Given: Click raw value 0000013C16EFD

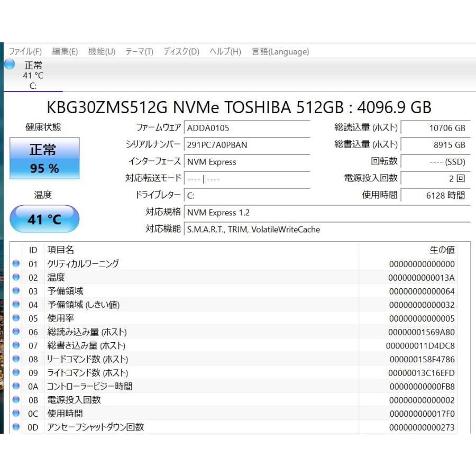Looking at the screenshot, I should (x=422, y=373).
